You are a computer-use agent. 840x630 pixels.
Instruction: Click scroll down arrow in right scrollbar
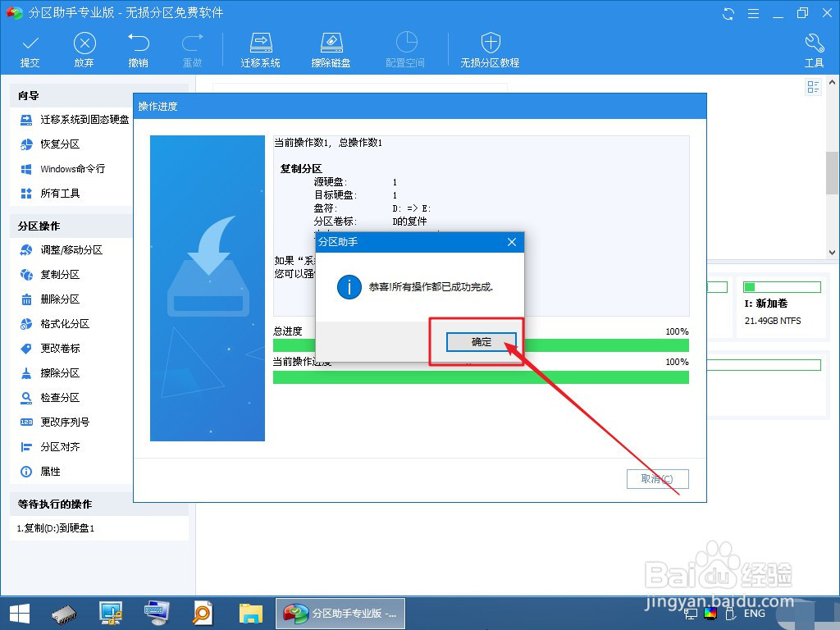tap(832, 252)
